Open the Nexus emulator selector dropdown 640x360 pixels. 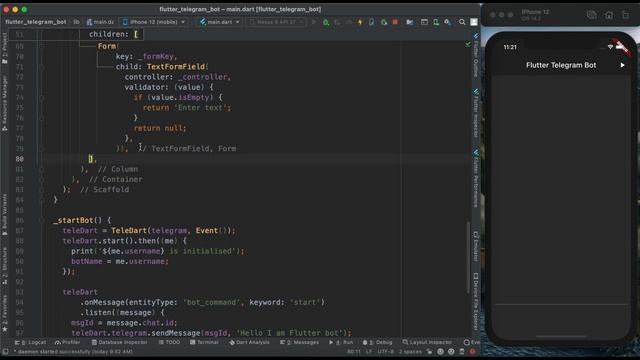click(276, 22)
